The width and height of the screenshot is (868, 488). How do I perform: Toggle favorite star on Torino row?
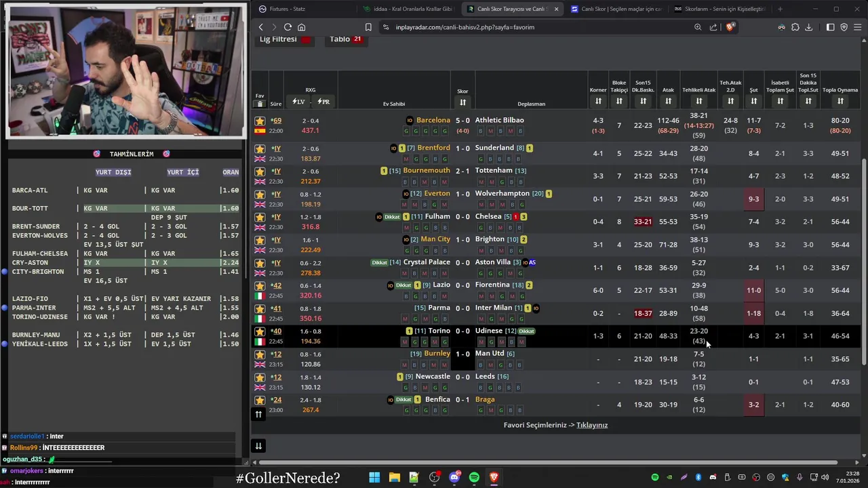pyautogui.click(x=260, y=331)
